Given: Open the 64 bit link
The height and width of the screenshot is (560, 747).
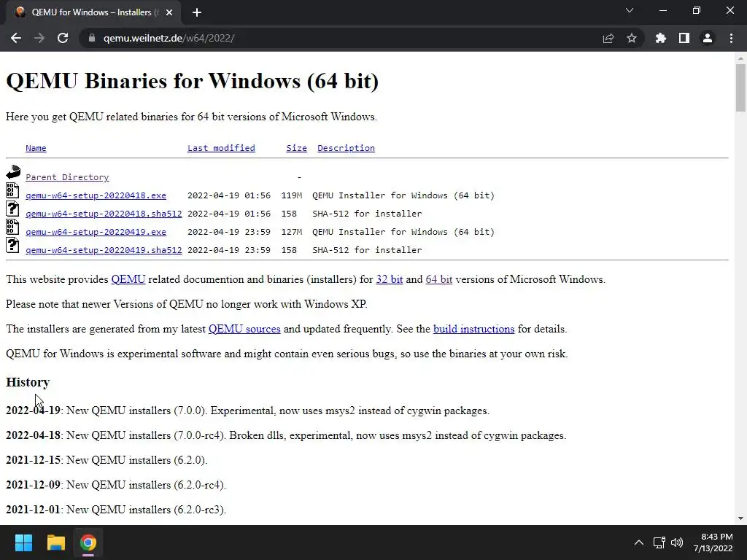Looking at the screenshot, I should click(x=438, y=279).
